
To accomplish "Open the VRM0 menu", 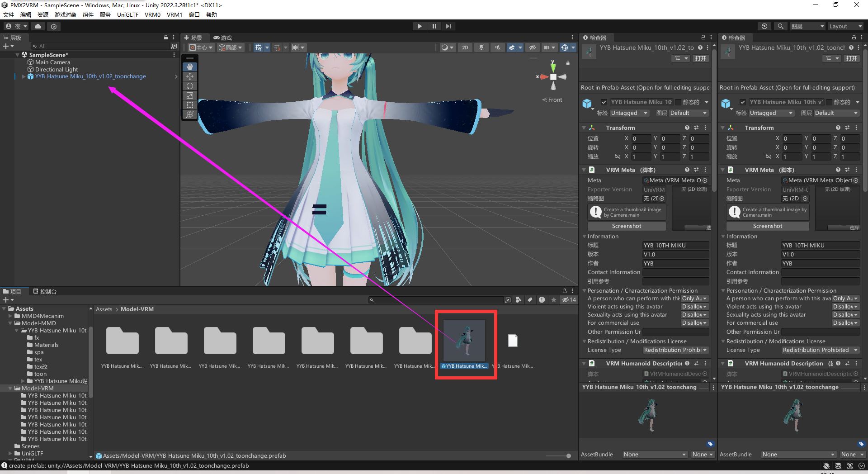I will click(152, 14).
